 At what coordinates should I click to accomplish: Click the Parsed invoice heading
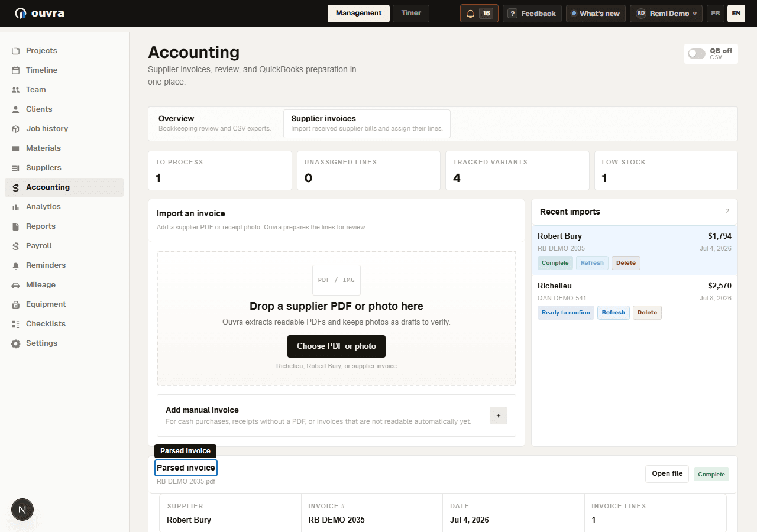(x=186, y=468)
